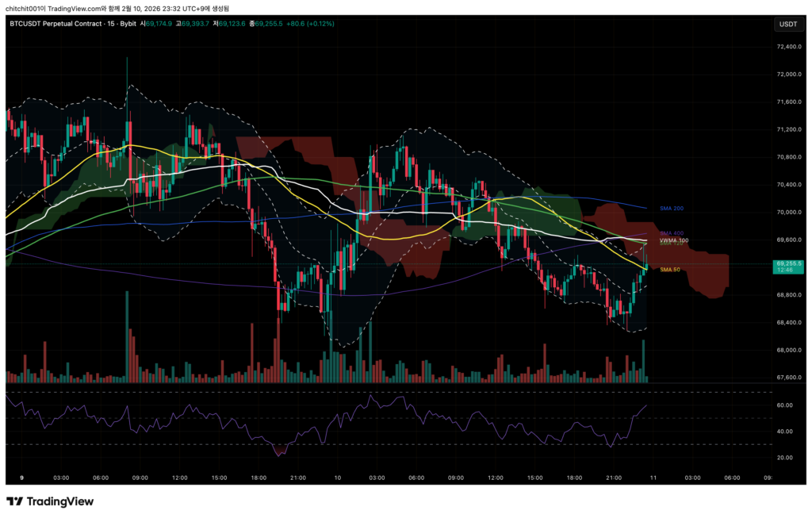Select the SMA 400 line label
Viewport: 812px width, 518px height.
point(671,233)
